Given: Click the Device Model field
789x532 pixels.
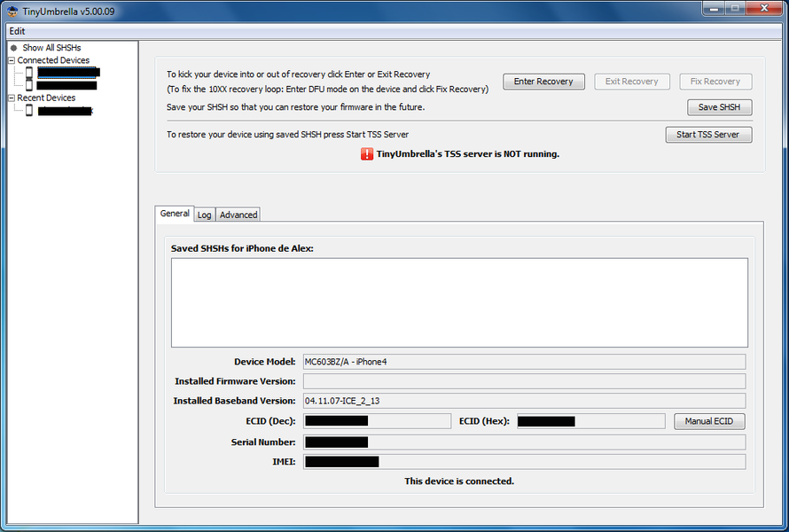Looking at the screenshot, I should (524, 362).
